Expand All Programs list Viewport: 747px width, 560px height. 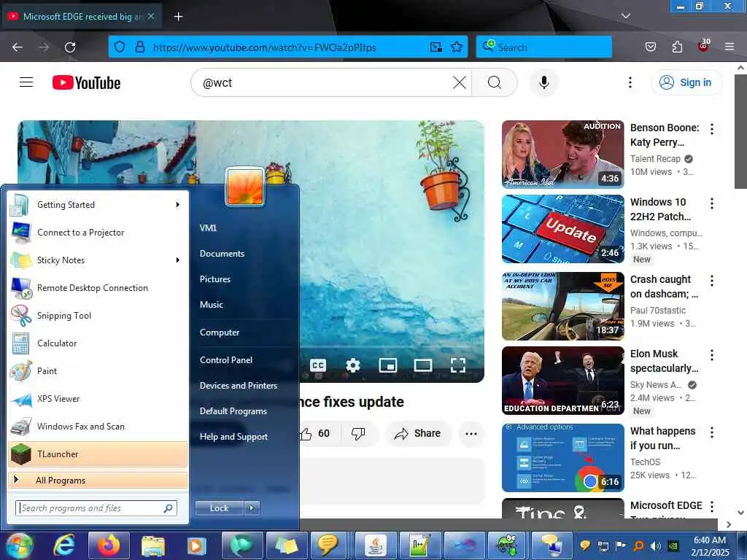coord(98,481)
